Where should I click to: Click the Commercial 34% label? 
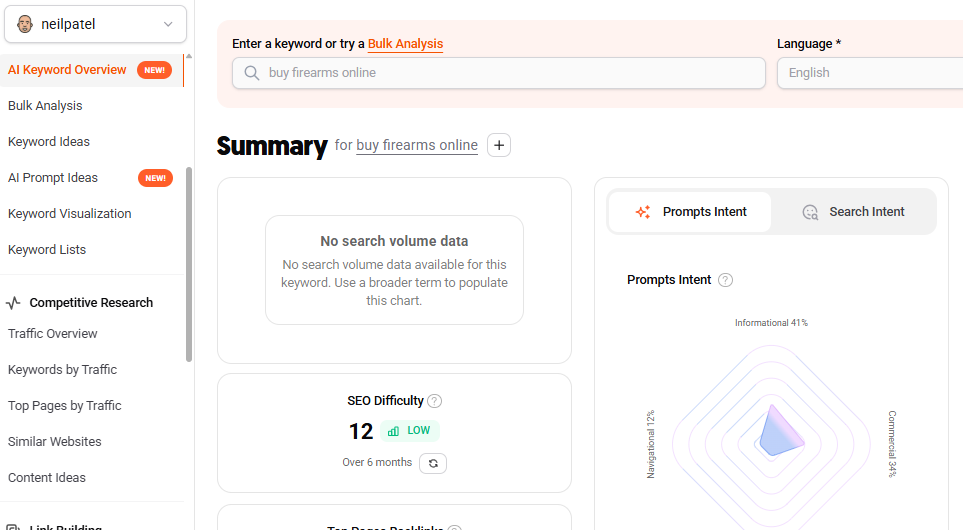point(892,444)
